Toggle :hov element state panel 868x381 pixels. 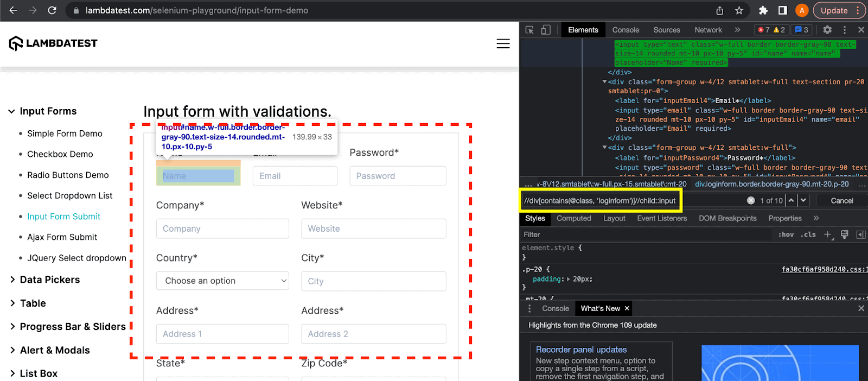786,234
